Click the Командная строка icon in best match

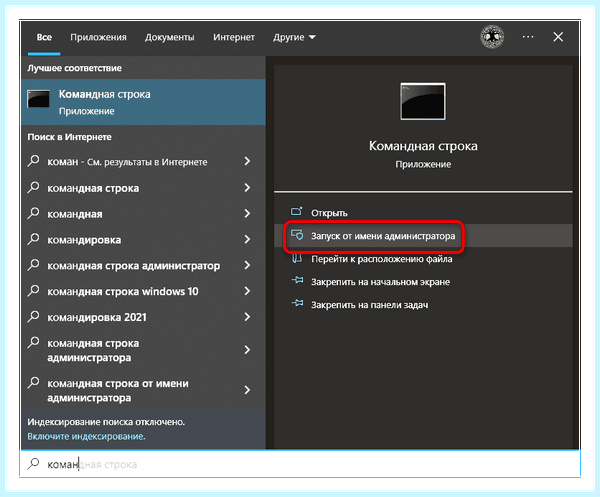39,99
